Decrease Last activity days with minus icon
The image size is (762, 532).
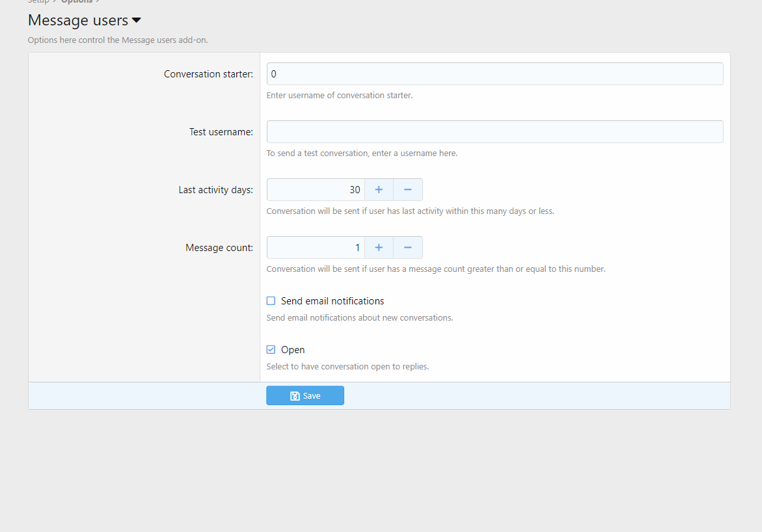pyautogui.click(x=408, y=190)
